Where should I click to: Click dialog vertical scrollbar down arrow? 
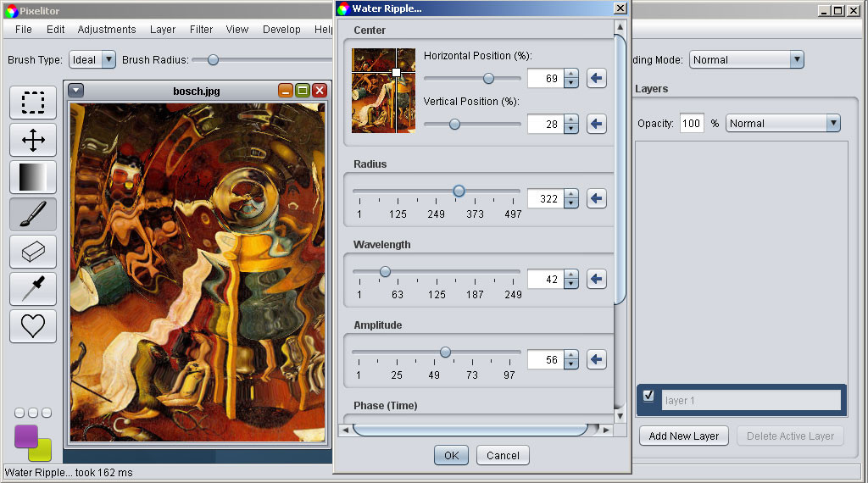pos(620,416)
